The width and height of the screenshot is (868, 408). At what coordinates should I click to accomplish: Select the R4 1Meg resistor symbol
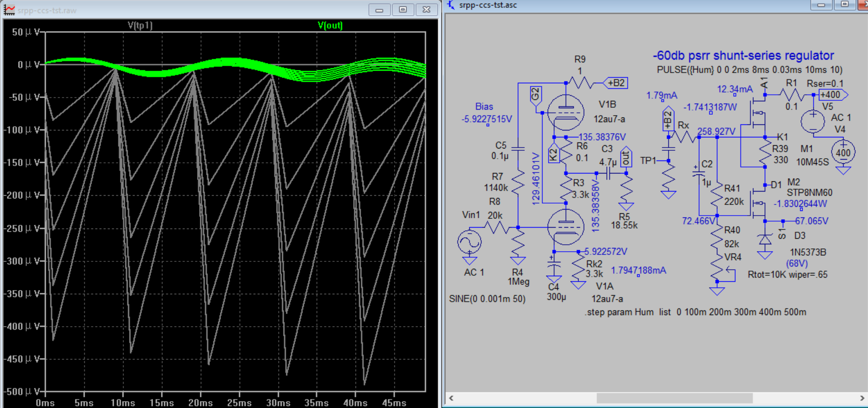(x=518, y=243)
